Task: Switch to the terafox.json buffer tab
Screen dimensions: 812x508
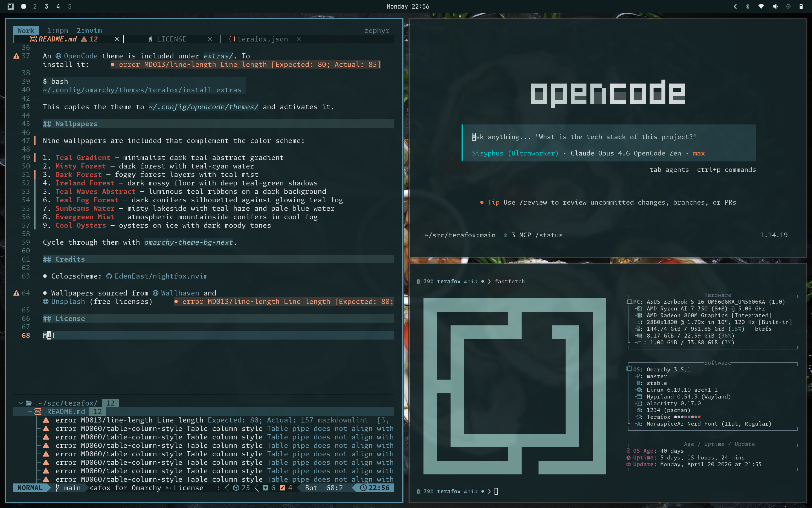Action: click(262, 39)
